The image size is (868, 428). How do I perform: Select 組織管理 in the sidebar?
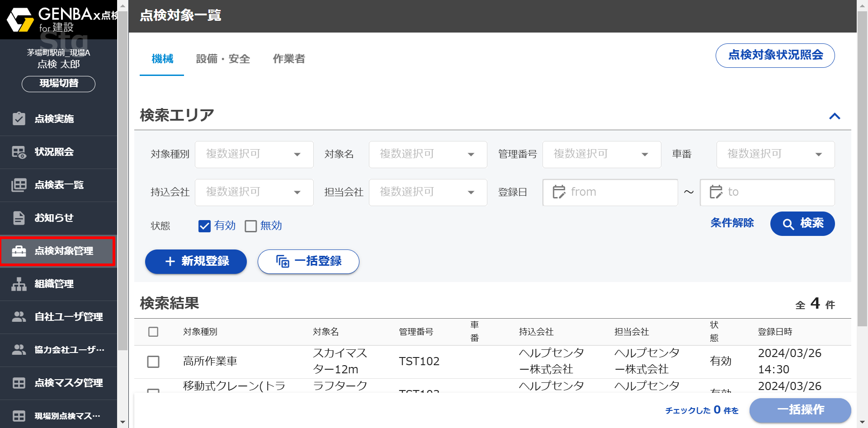[19, 284]
